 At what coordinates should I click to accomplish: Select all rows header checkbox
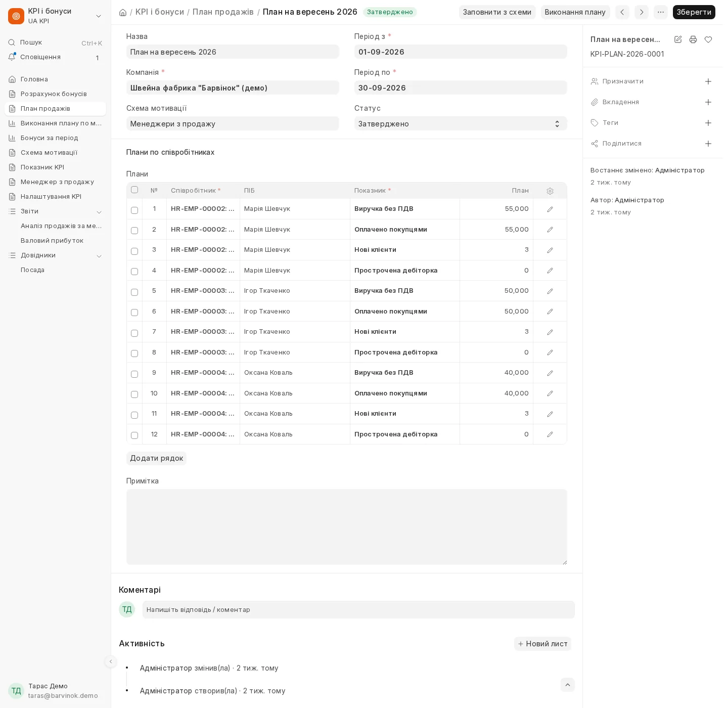click(134, 190)
